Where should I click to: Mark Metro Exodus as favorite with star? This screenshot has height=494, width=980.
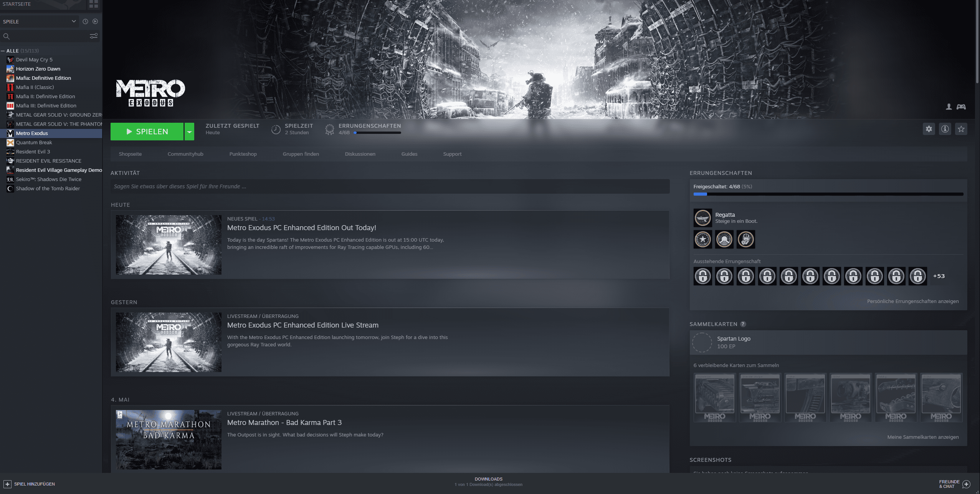[x=961, y=129]
